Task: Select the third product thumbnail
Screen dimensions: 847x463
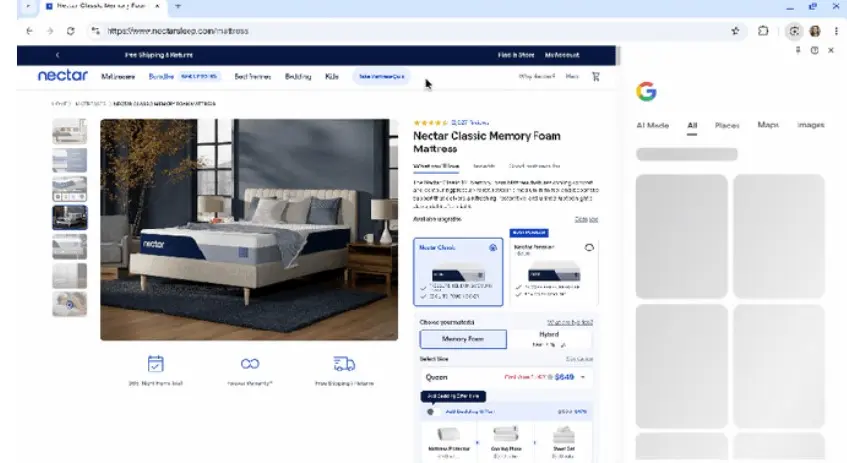Action: coord(70,189)
